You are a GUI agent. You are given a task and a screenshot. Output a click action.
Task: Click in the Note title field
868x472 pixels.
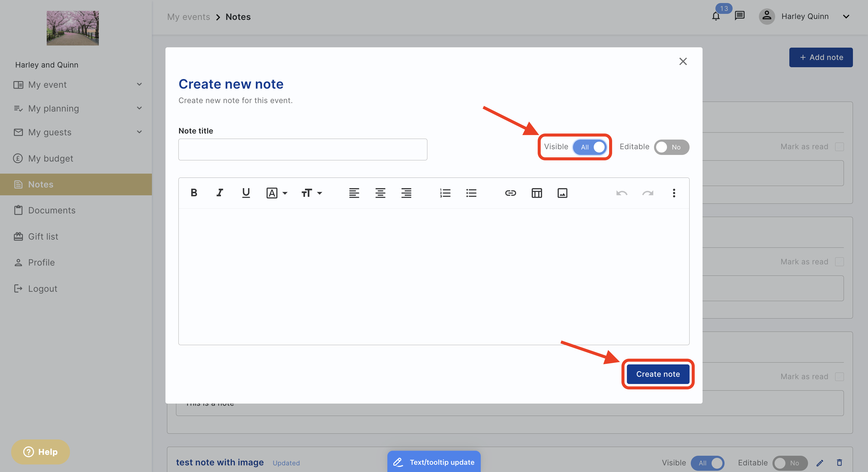(303, 149)
